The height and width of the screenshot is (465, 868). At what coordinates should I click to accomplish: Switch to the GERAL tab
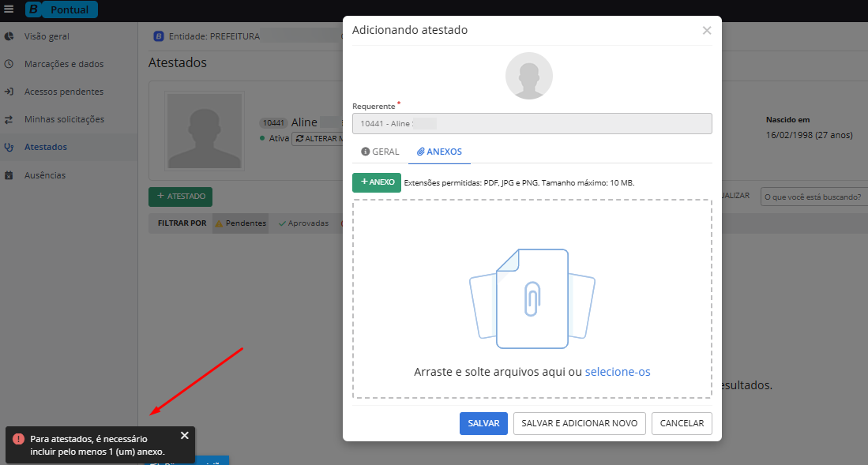click(x=381, y=152)
